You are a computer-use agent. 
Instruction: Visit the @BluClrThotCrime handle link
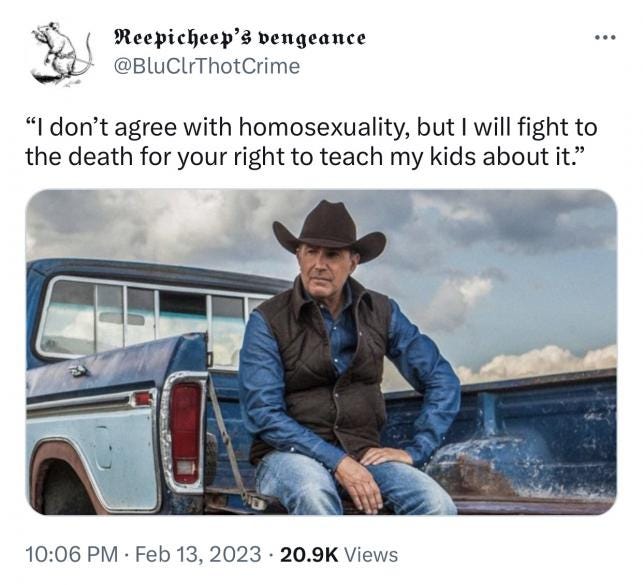tap(207, 66)
